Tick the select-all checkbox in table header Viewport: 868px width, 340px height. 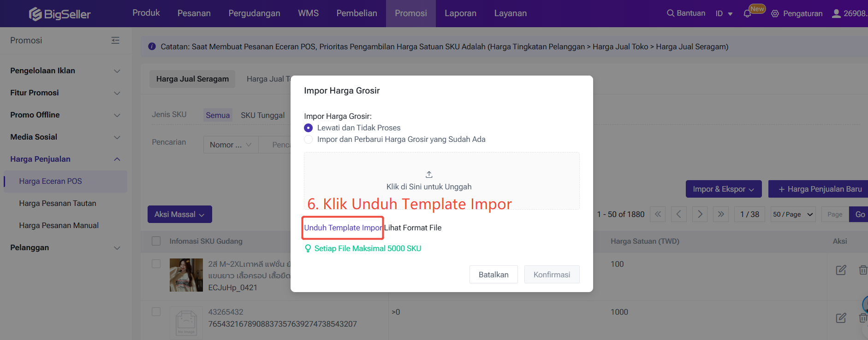pyautogui.click(x=156, y=241)
